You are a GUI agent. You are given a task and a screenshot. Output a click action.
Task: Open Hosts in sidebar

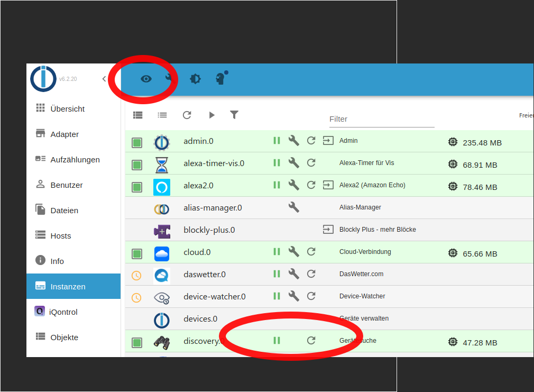click(73, 236)
